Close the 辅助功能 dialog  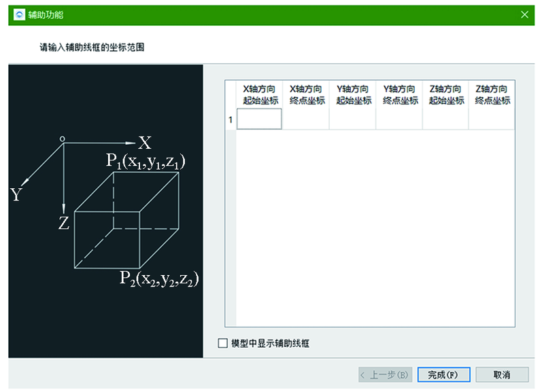click(524, 14)
